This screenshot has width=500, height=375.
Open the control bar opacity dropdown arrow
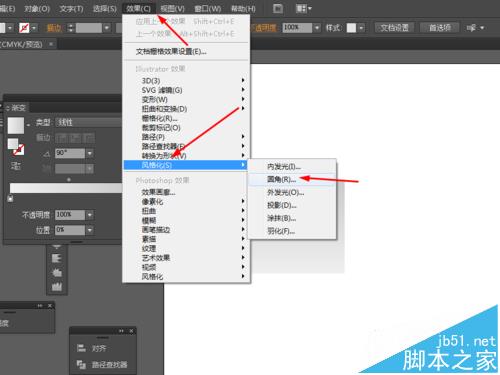tap(317, 28)
